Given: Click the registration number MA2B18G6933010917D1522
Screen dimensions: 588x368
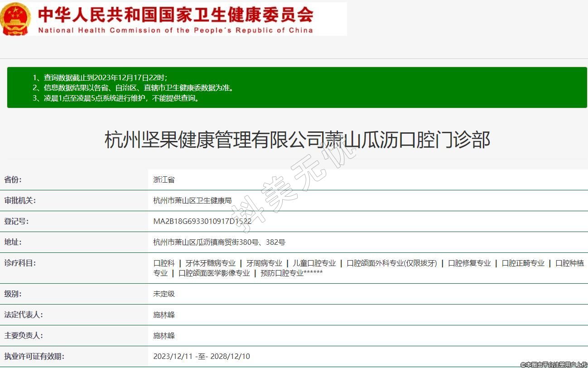Looking at the screenshot, I should coord(202,221).
